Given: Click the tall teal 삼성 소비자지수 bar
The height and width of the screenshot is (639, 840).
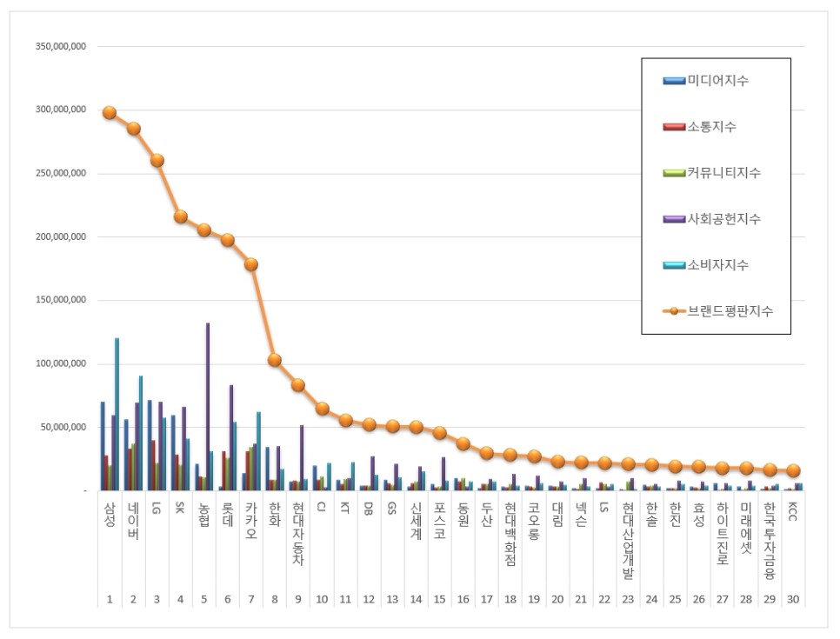Looking at the screenshot, I should pos(117,415).
